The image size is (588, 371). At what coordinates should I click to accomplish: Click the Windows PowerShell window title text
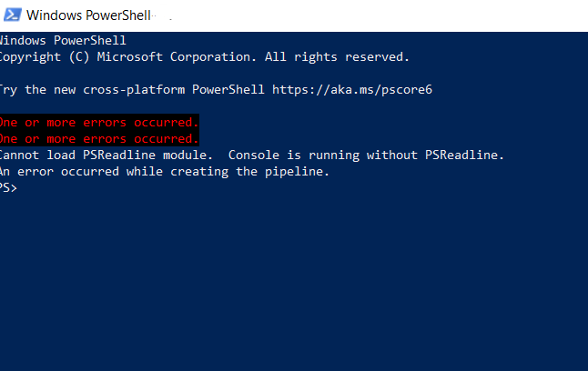(88, 15)
